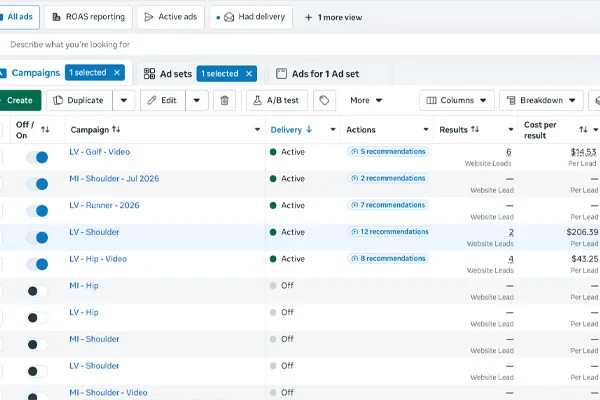Open the Campaign column options dropdown

(x=257, y=129)
